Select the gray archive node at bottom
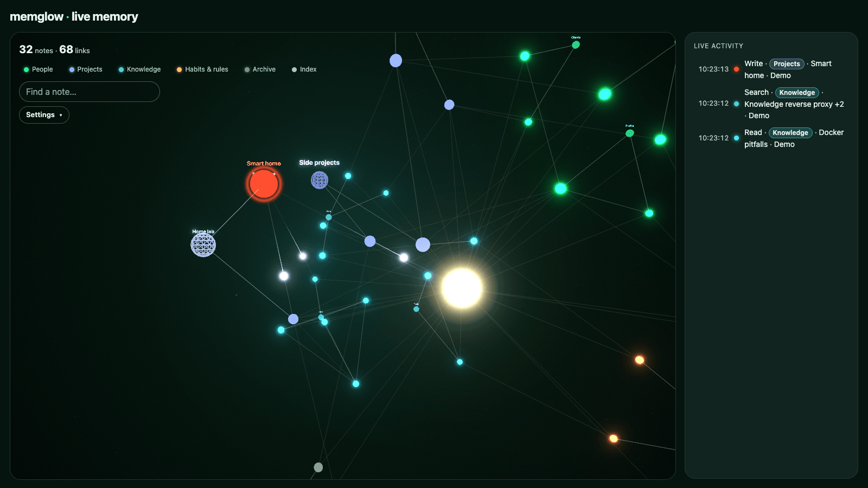 pyautogui.click(x=318, y=467)
